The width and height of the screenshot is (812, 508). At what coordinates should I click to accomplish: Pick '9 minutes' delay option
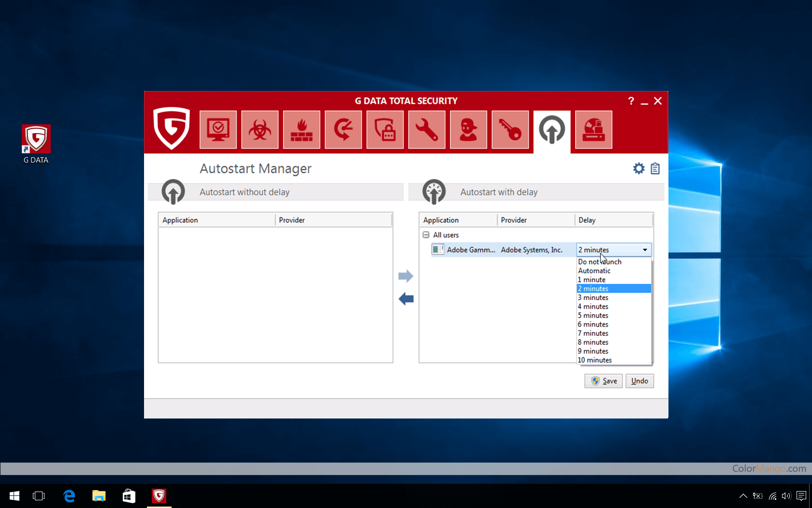tap(614, 351)
